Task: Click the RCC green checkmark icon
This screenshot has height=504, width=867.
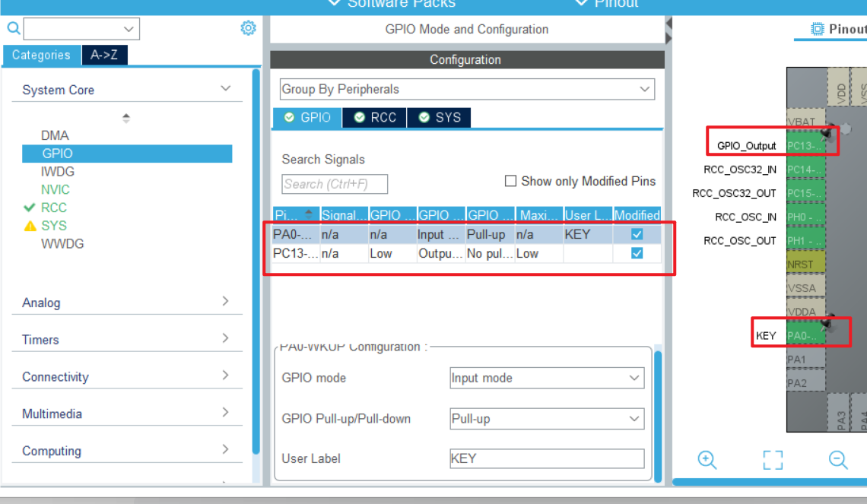Action: click(30, 208)
